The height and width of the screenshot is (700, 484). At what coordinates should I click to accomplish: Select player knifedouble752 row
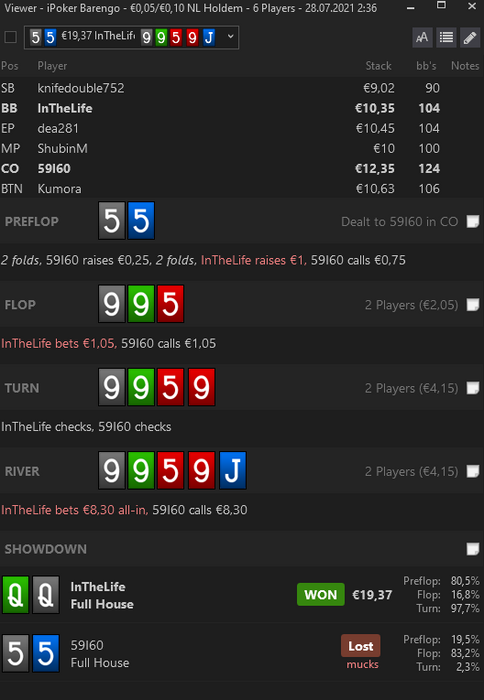[x=242, y=88]
